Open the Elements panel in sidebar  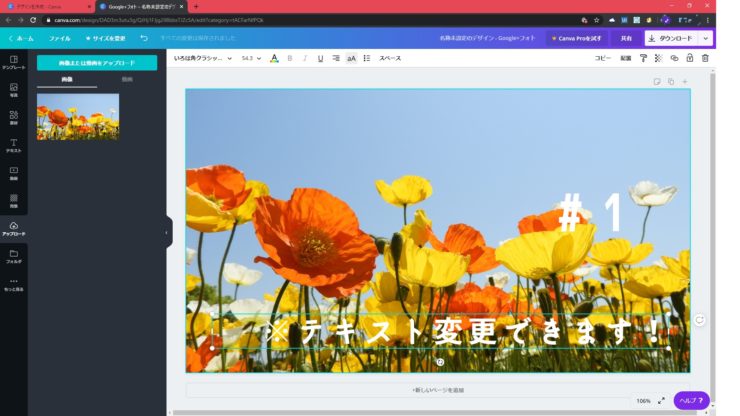point(14,118)
